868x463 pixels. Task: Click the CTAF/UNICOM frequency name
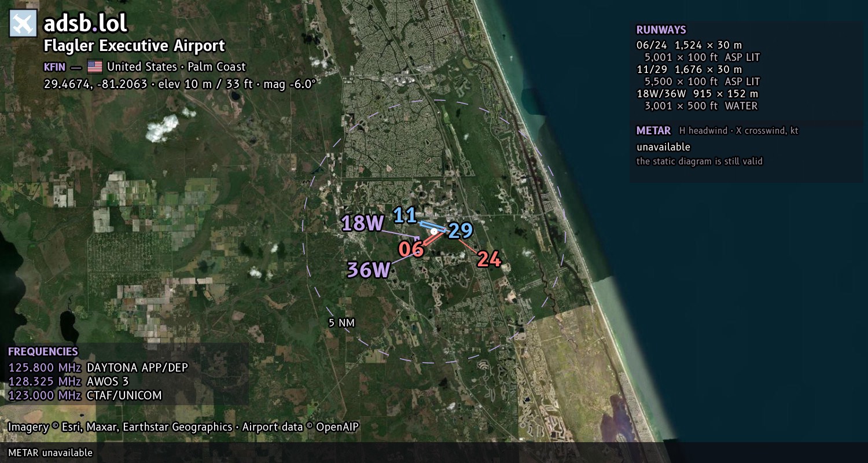[124, 395]
